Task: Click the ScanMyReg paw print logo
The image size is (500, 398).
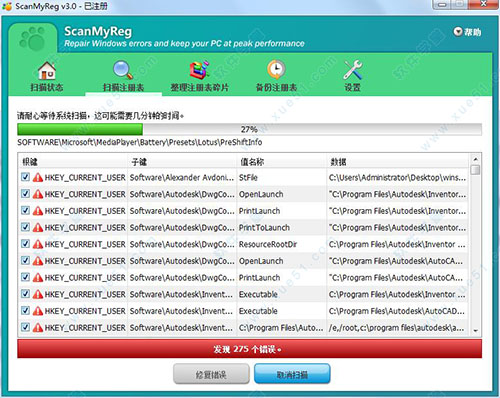Action: pyautogui.click(x=32, y=39)
